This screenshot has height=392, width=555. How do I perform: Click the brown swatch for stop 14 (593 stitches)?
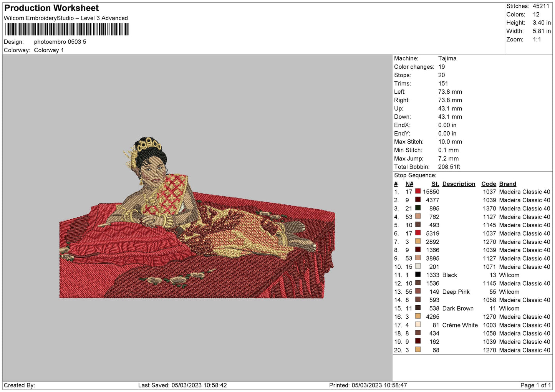pos(418,299)
